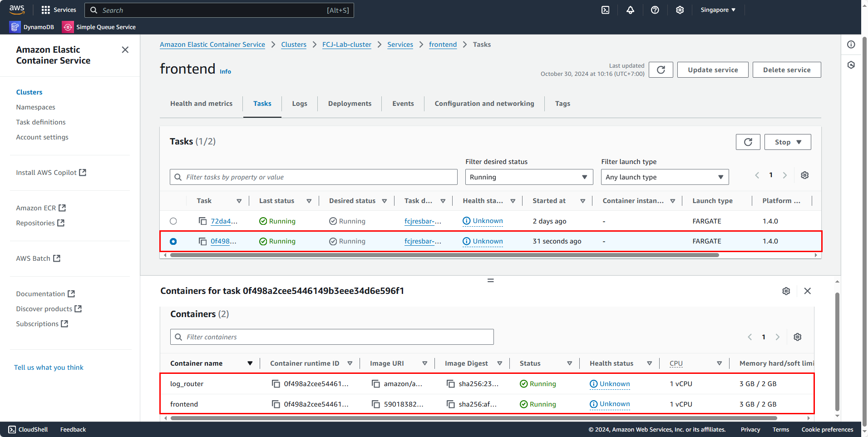Sort containers by Image URI column

(424, 363)
